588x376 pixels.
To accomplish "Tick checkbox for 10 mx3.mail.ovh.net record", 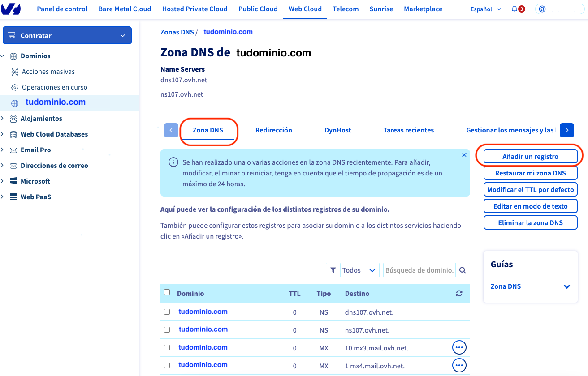I will (x=167, y=347).
